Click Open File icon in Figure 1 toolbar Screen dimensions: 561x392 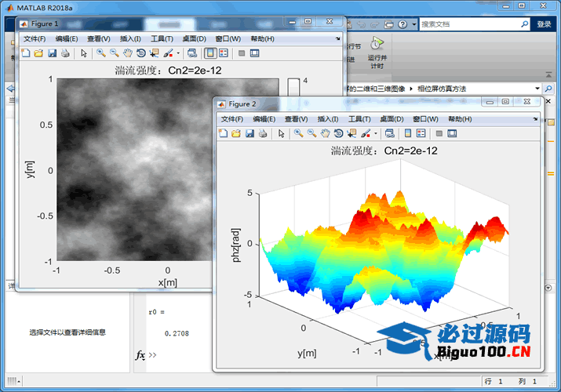tap(38, 53)
